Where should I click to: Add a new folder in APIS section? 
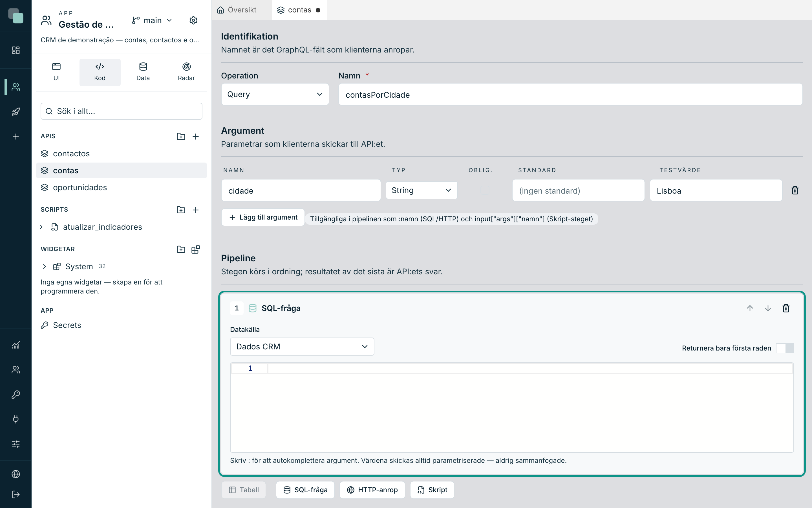pyautogui.click(x=181, y=136)
